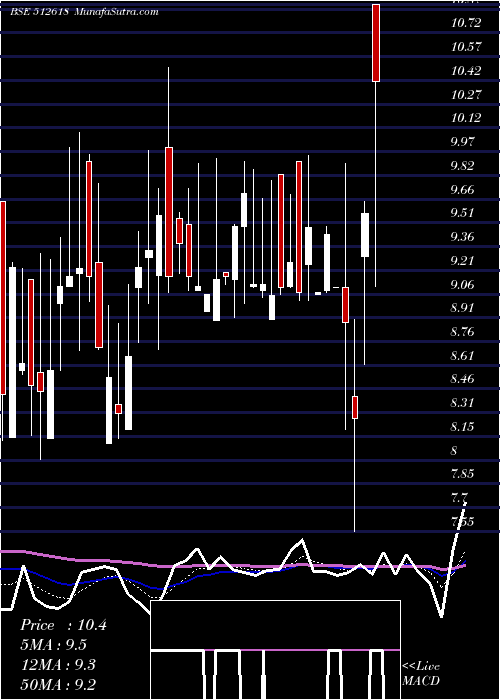Click the '9.66' price axis label
500x700 pixels.
tap(463, 190)
